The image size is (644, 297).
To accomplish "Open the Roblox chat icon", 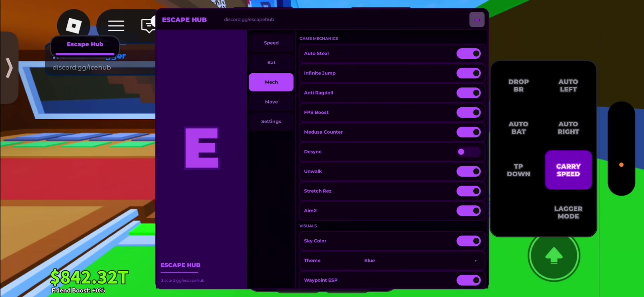I will (149, 25).
